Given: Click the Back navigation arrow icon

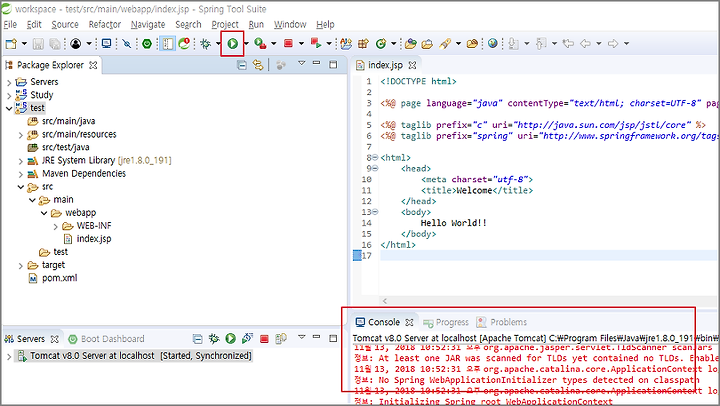Looking at the screenshot, I should 585,44.
